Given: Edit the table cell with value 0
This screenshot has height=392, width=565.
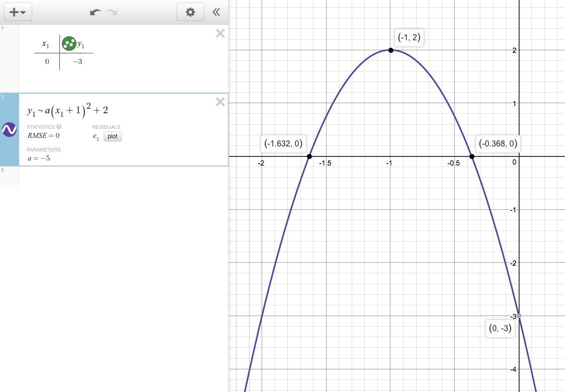Looking at the screenshot, I should (47, 61).
